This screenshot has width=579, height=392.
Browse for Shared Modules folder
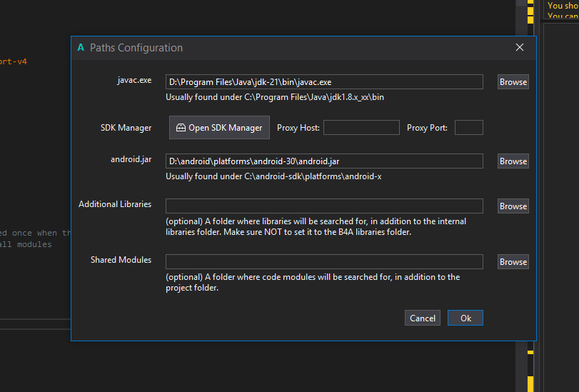(513, 262)
